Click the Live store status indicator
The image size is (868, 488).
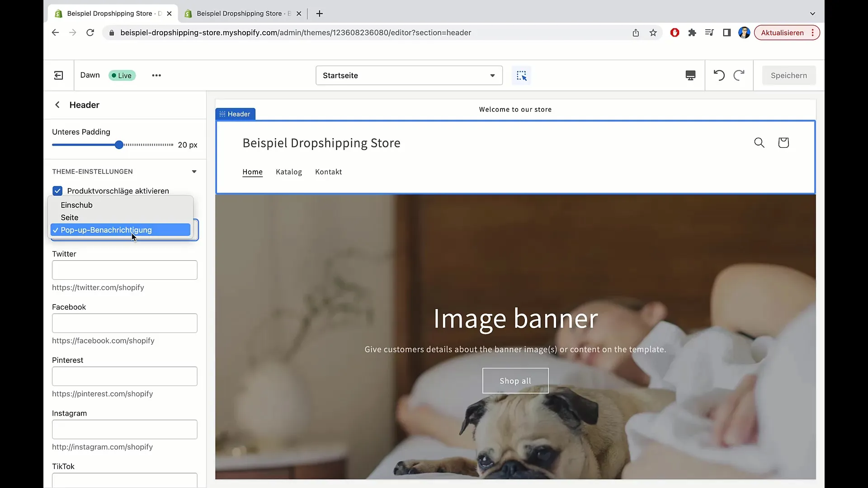click(x=122, y=75)
